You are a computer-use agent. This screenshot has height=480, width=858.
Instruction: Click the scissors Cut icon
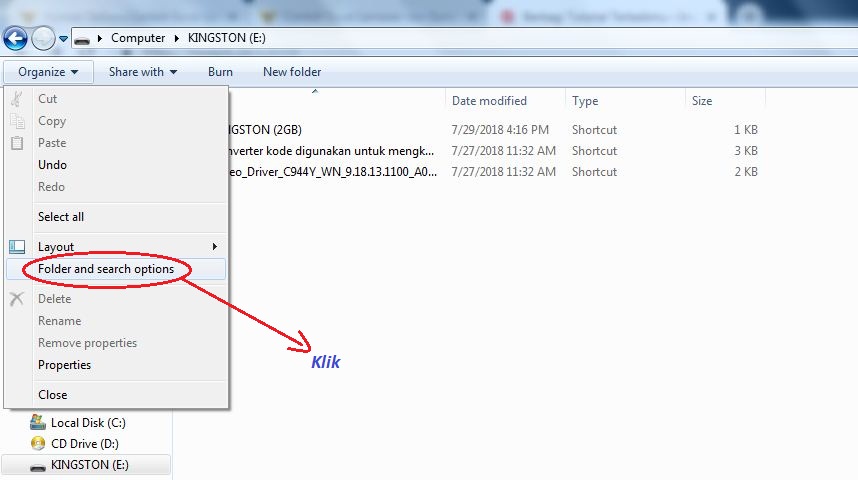tap(17, 99)
